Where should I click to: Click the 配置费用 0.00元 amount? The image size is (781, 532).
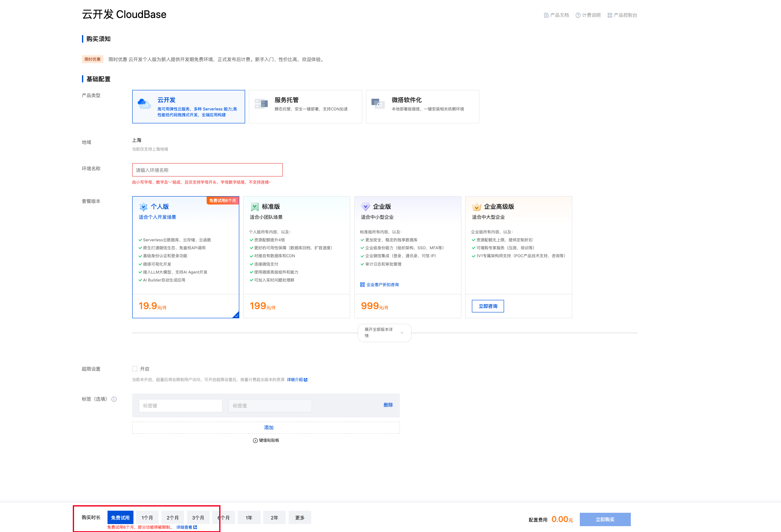point(562,519)
